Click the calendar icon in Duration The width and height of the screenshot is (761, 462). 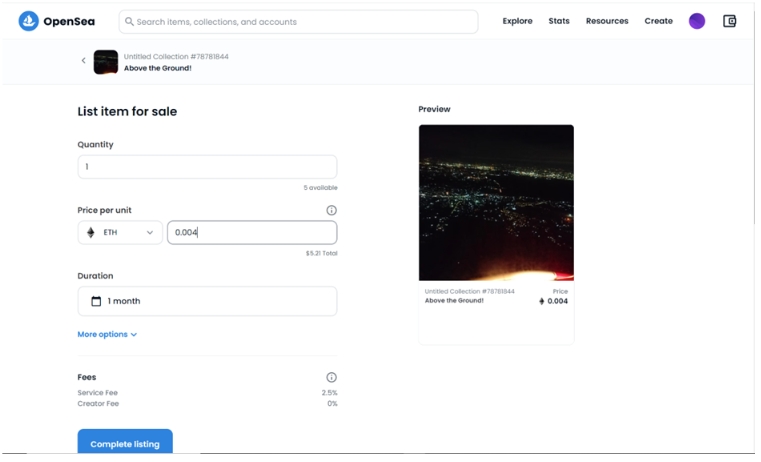[96, 301]
